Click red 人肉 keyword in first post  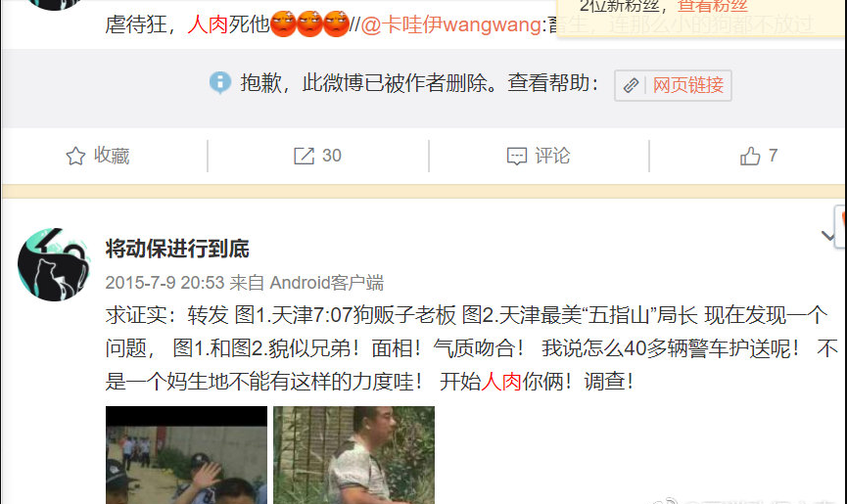(x=208, y=24)
